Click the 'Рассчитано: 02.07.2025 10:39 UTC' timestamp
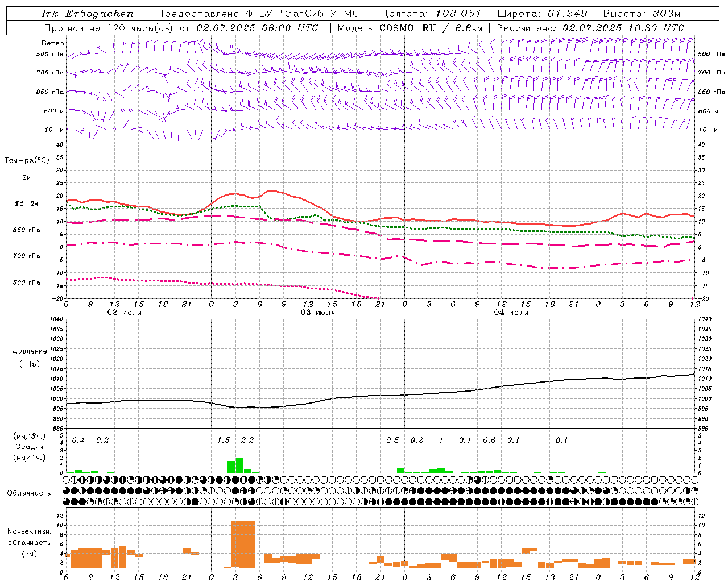 point(590,28)
